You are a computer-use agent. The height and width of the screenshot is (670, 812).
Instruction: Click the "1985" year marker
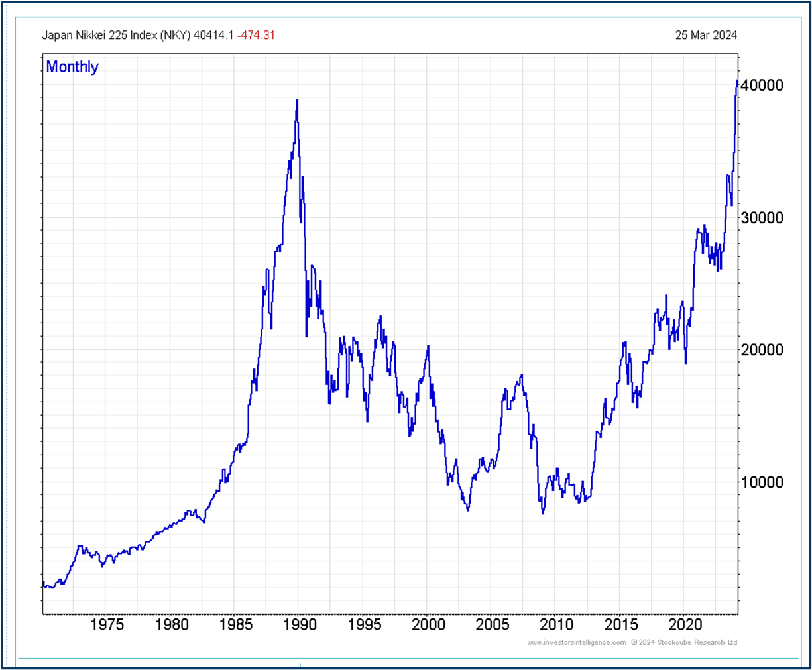(x=237, y=624)
